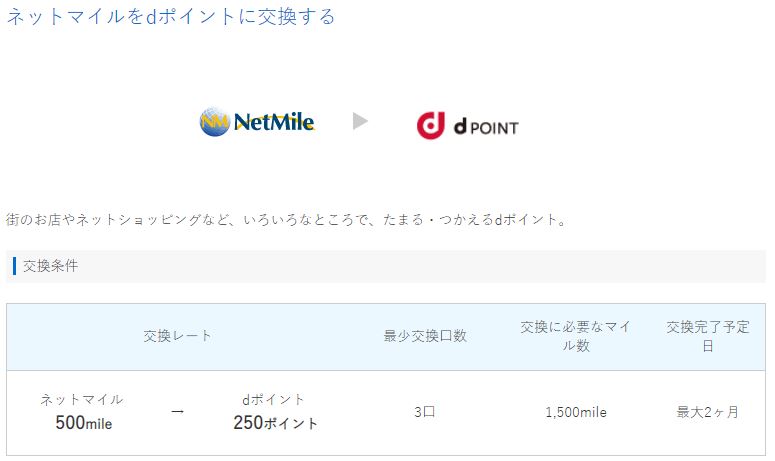The width and height of the screenshot is (775, 461).
Task: Select the 最少交換口数 column header
Action: pyautogui.click(x=425, y=336)
